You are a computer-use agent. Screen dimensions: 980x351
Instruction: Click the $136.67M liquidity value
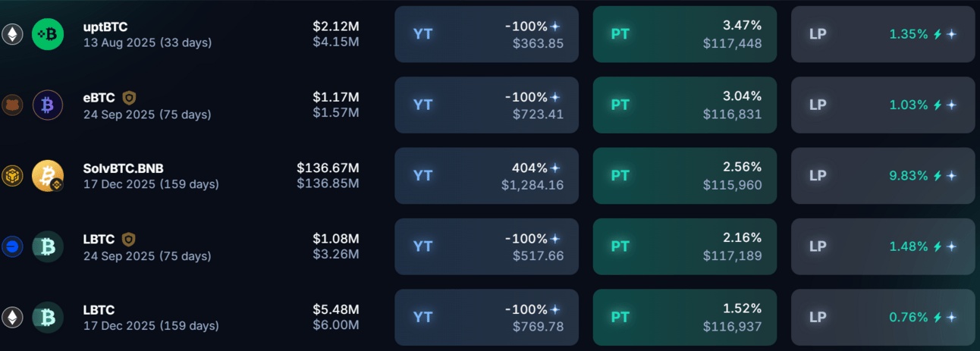328,168
